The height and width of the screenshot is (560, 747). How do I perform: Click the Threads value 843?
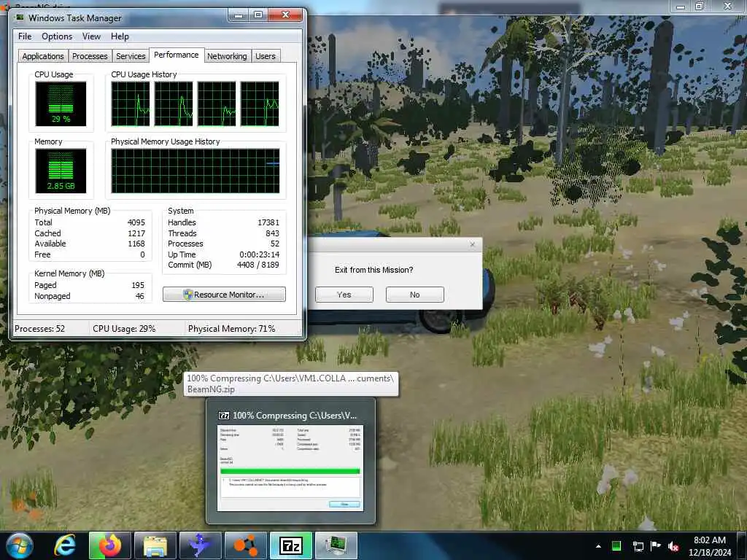tap(273, 233)
